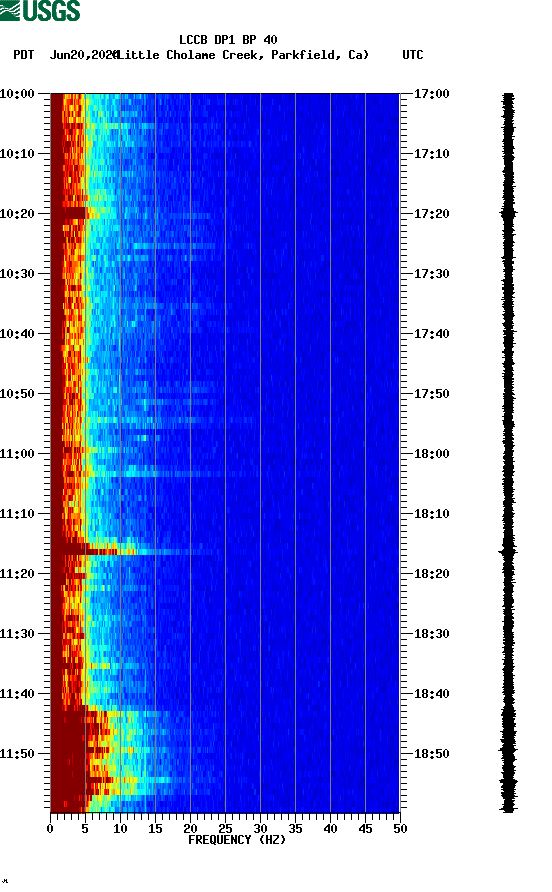Click the 17:50 UTC time label
The width and height of the screenshot is (552, 892).
(431, 394)
